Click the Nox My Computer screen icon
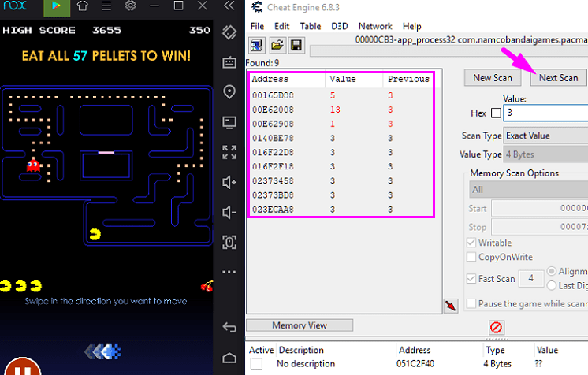 [229, 122]
